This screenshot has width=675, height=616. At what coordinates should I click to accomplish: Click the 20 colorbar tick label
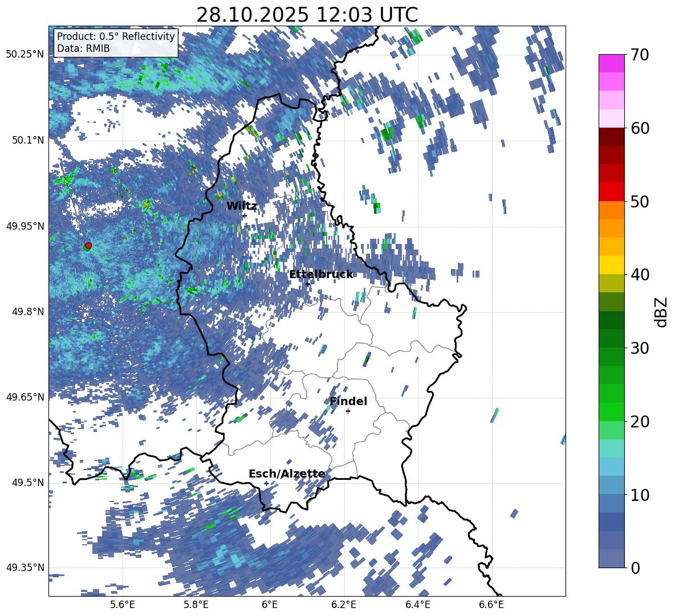click(x=640, y=422)
